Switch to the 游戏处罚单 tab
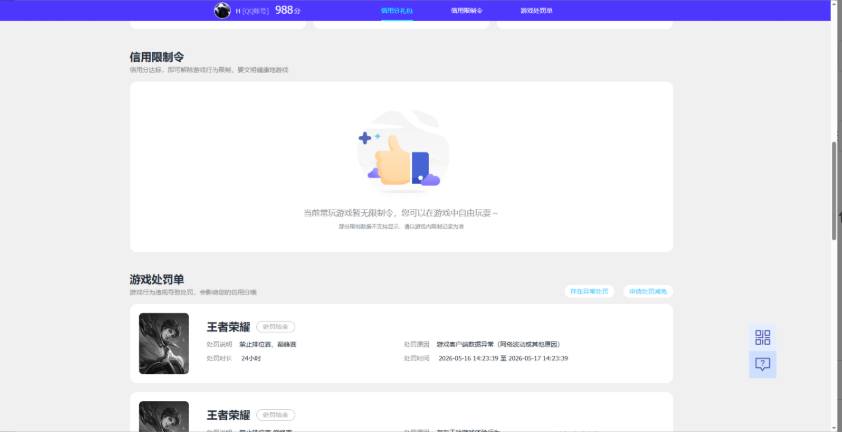The height and width of the screenshot is (432, 842). click(536, 11)
